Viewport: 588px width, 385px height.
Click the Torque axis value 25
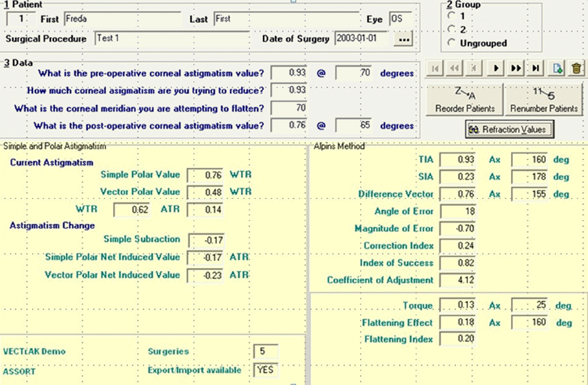(529, 305)
